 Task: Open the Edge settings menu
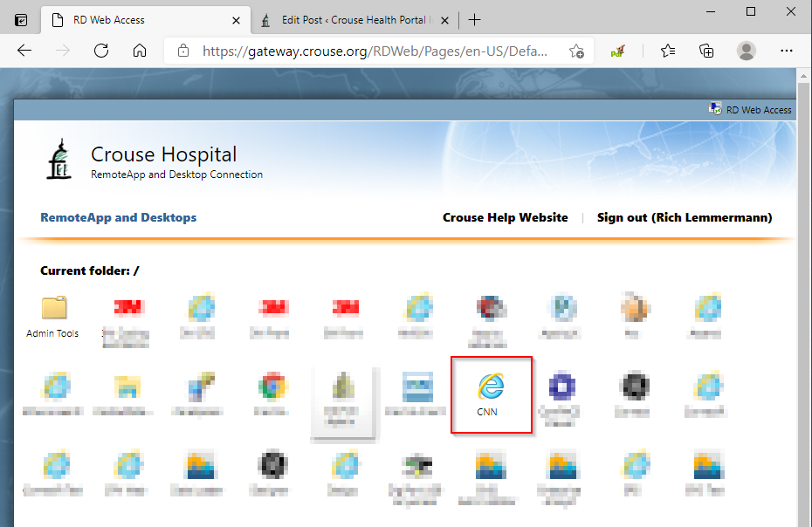click(x=787, y=51)
